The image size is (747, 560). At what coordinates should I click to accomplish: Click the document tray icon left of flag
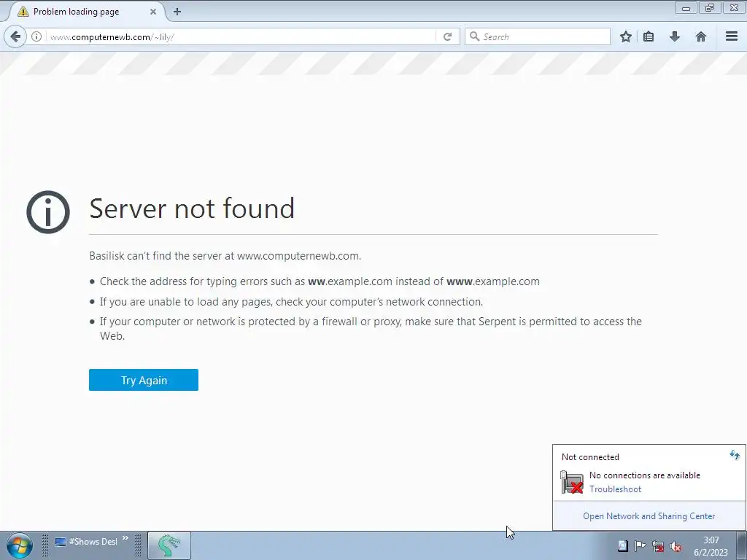(623, 546)
